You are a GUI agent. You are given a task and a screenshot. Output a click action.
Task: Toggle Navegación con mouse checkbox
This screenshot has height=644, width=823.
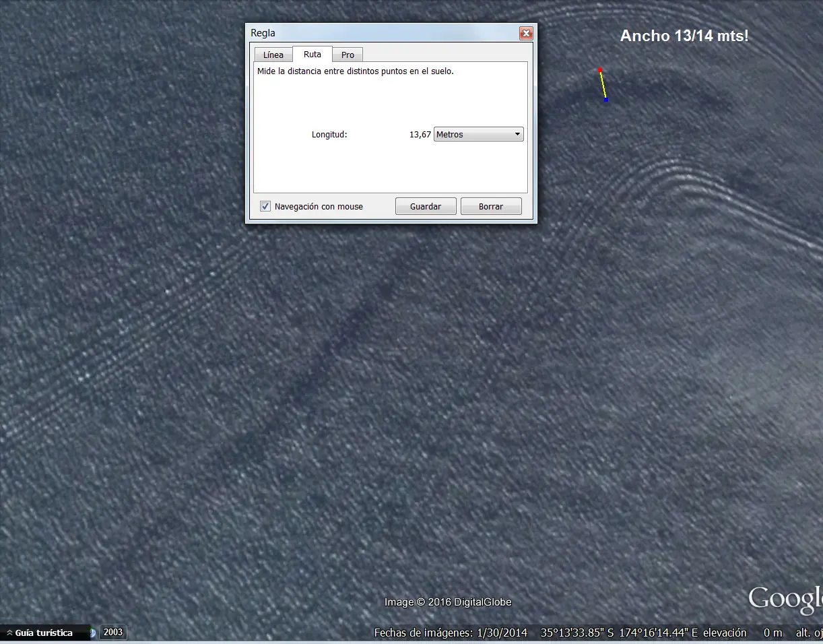coord(265,206)
